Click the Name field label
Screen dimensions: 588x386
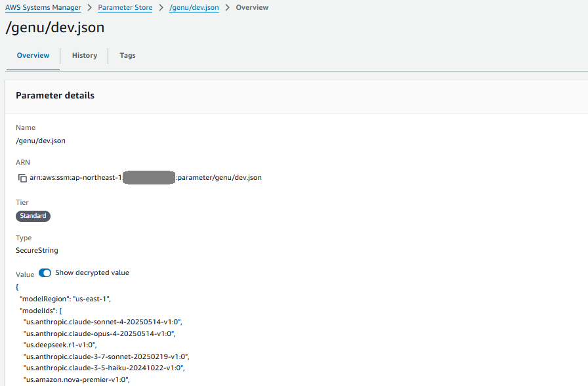[26, 127]
